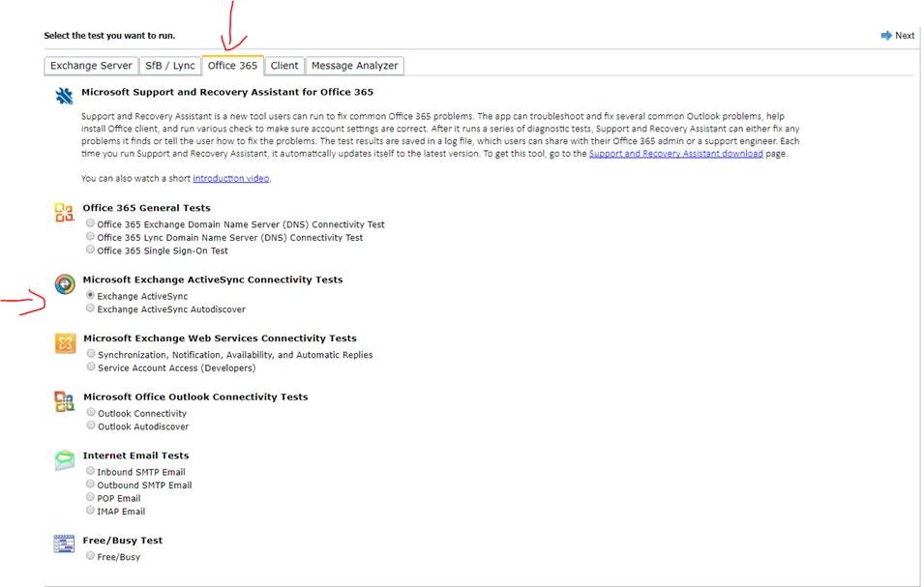
Task: Click the 'Office 365 General Tests' heading
Action: [x=147, y=208]
